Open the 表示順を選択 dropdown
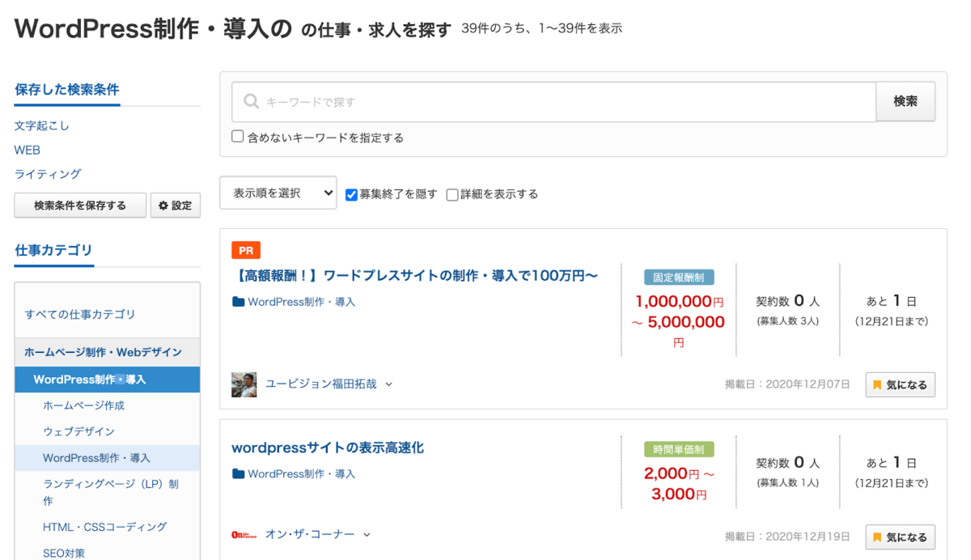This screenshot has height=560, width=971. pyautogui.click(x=278, y=193)
